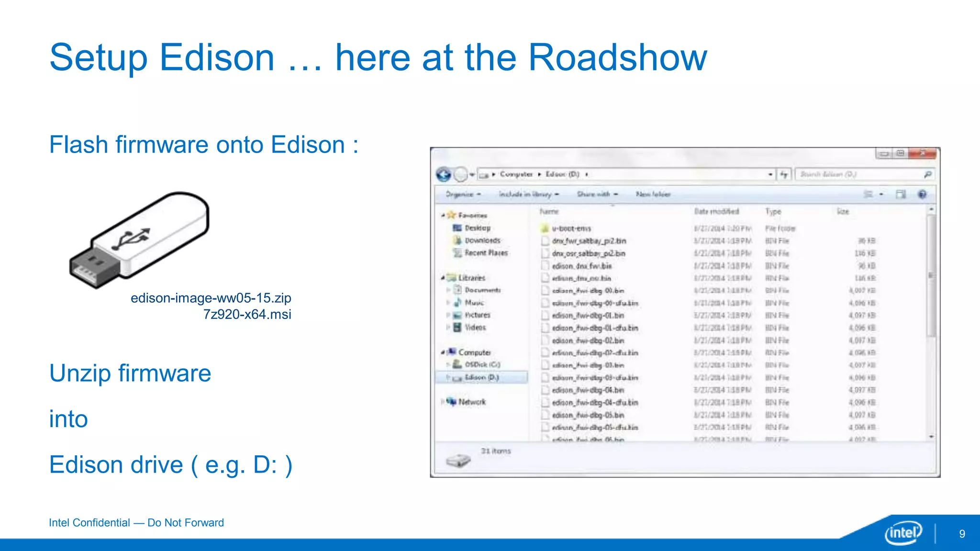Select file edison_ifwi-dbg-05-dfu.bin

point(595,428)
